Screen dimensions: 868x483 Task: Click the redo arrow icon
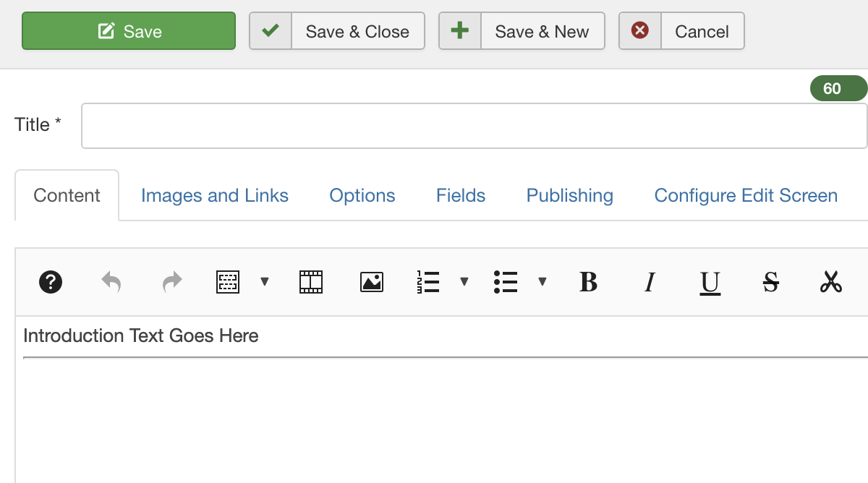(x=172, y=281)
